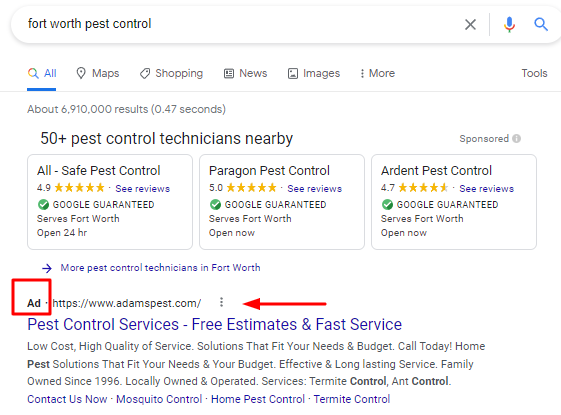Open the Mosquito Control sitelink

[x=159, y=399]
